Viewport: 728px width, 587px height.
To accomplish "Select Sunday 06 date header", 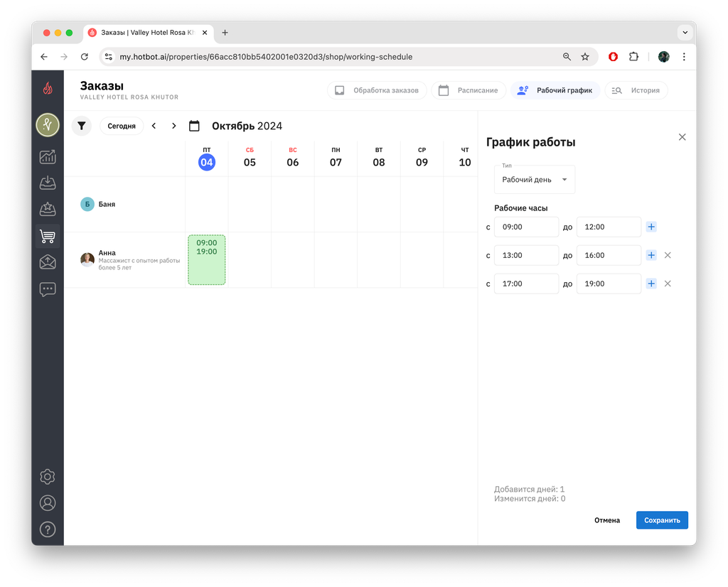I will tap(292, 158).
